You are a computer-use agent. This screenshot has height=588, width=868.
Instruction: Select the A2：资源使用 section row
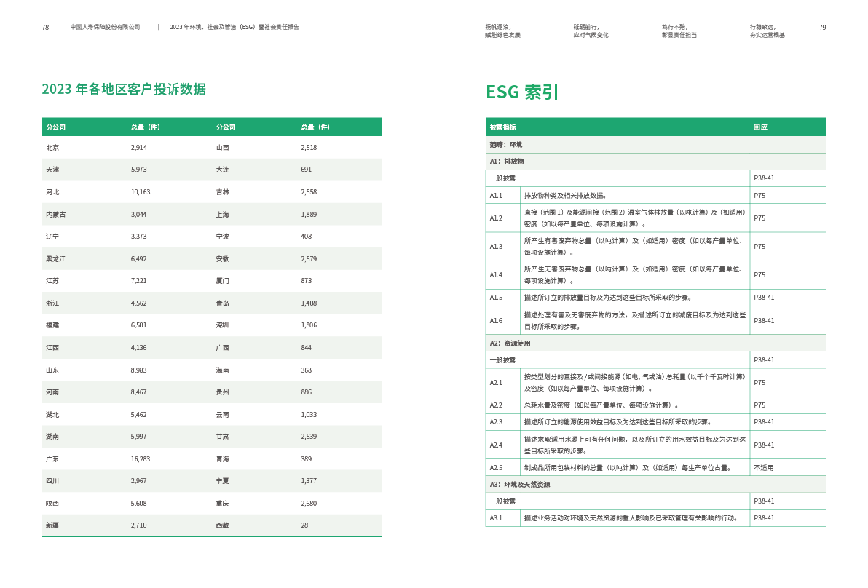tap(510, 343)
